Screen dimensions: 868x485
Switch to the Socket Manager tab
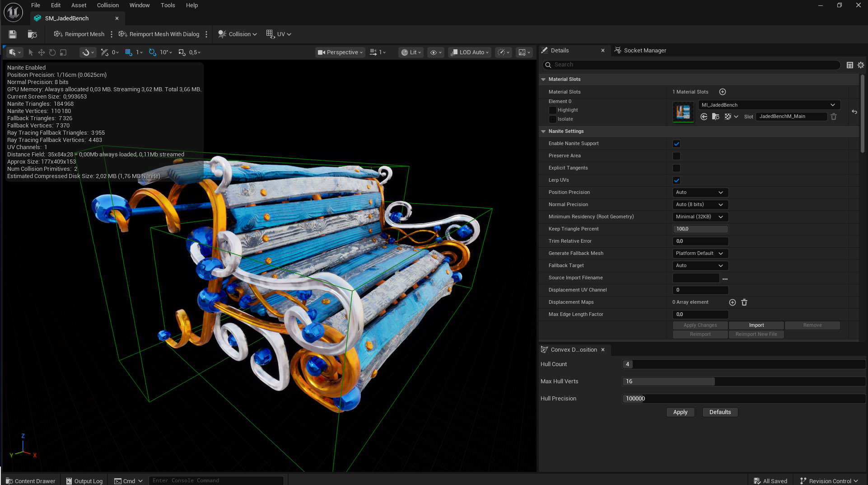(x=644, y=51)
